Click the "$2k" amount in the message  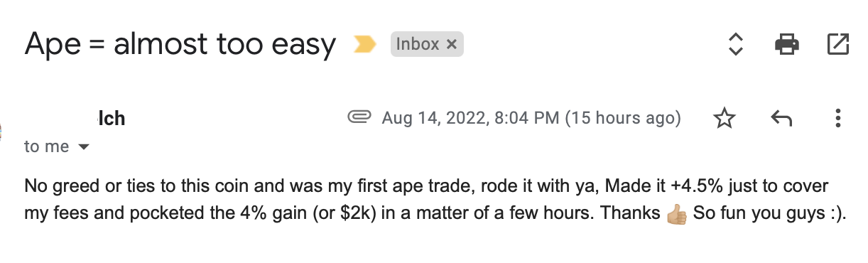click(352, 214)
